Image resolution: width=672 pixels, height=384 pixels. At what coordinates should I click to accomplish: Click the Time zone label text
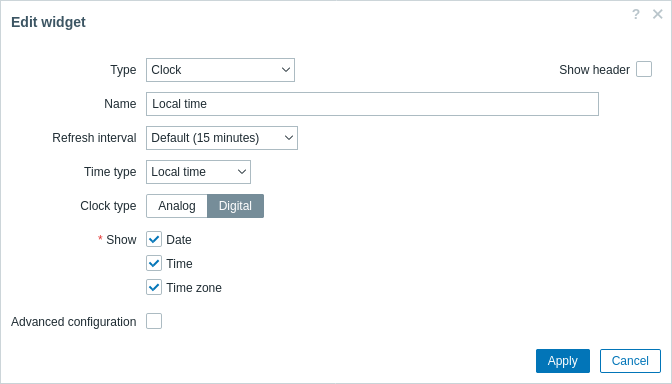pos(194,288)
